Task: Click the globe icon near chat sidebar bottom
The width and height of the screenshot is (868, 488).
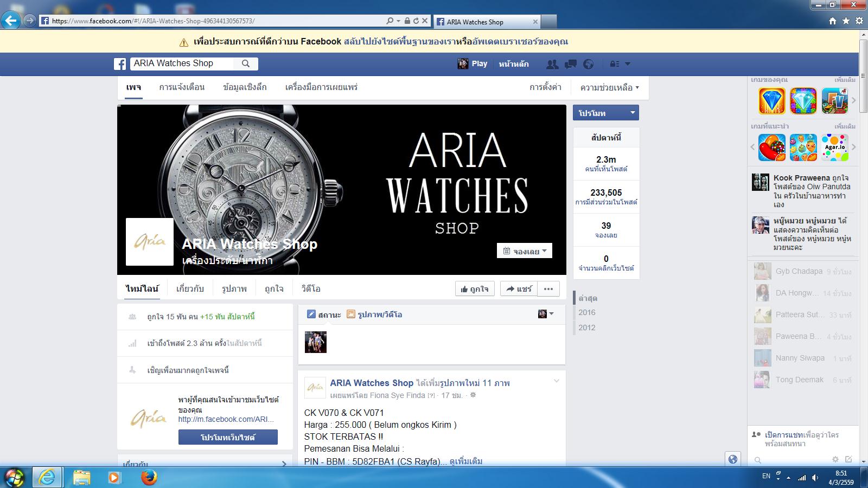Action: point(733,459)
